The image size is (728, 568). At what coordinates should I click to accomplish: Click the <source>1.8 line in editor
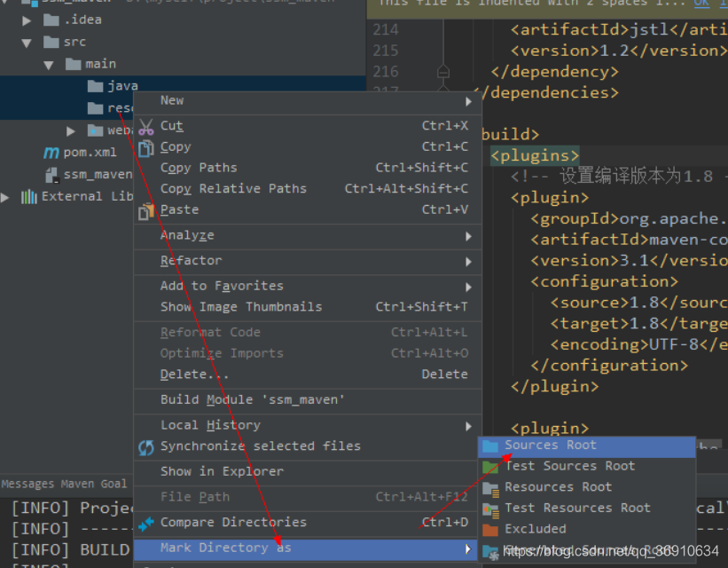(x=639, y=303)
